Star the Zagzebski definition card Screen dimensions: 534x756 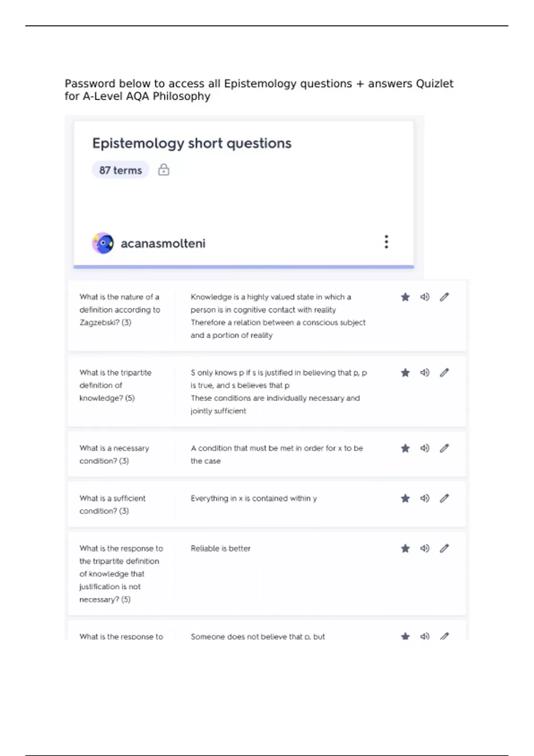pos(405,297)
